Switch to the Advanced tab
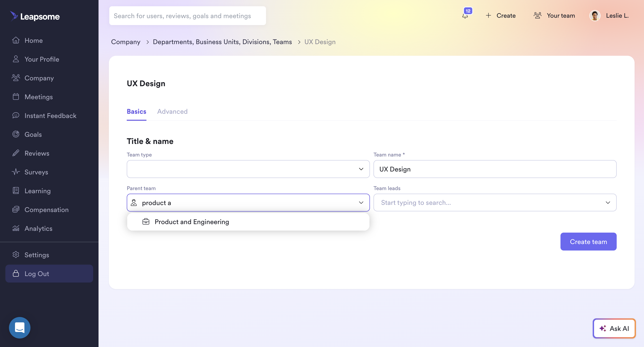Screen dimensions: 644x347 (172, 111)
